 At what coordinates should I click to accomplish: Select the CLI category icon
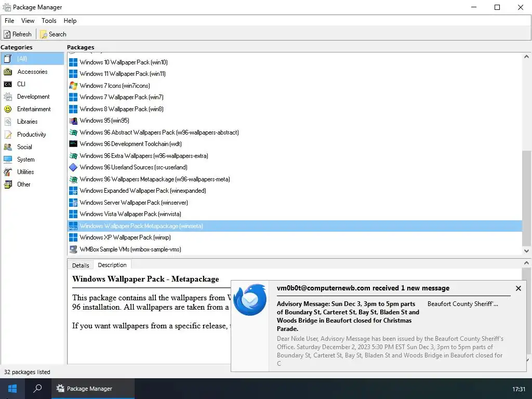coord(8,84)
